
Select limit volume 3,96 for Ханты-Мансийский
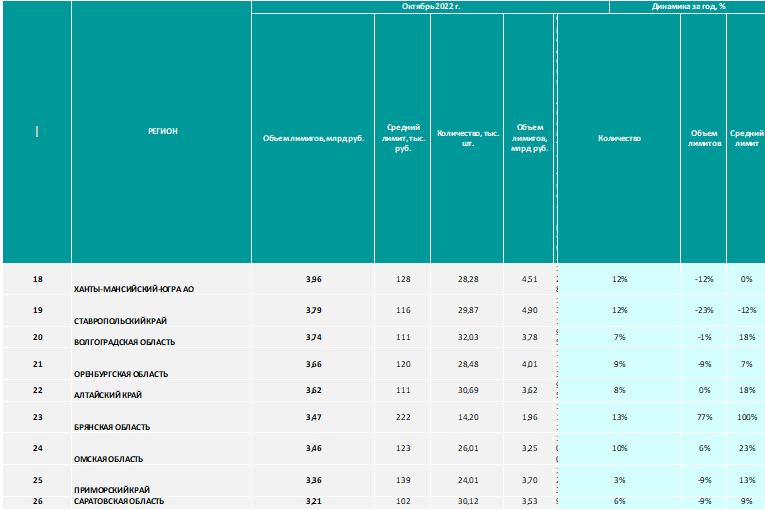(313, 279)
